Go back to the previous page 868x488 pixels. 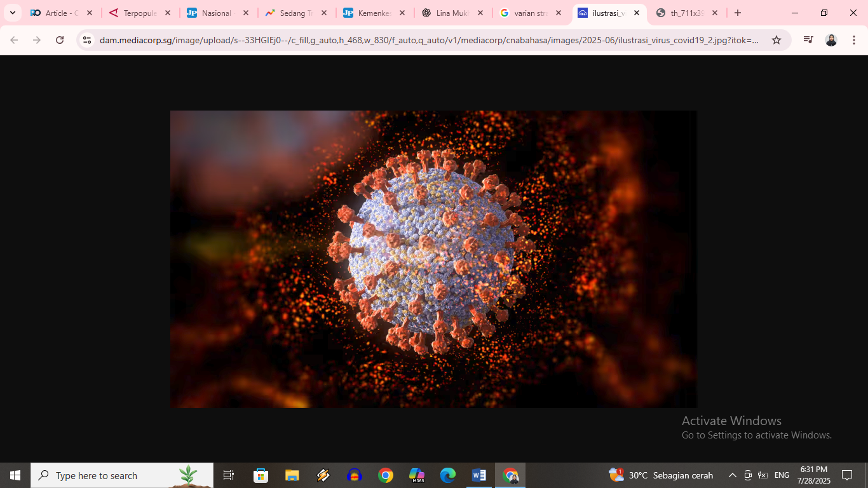[x=14, y=40]
